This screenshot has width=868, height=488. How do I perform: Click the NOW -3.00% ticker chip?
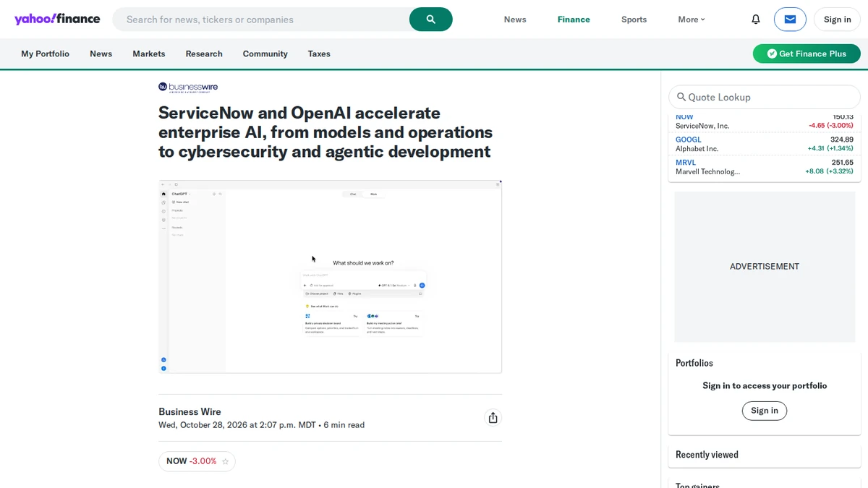(x=197, y=461)
